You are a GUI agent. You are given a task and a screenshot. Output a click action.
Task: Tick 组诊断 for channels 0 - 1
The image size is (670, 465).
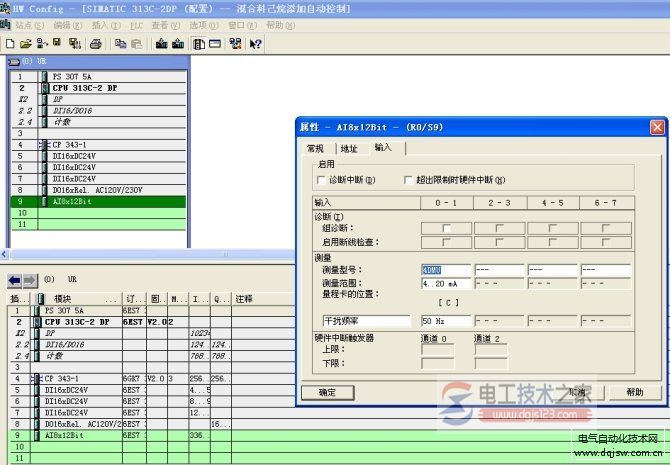coord(446,229)
